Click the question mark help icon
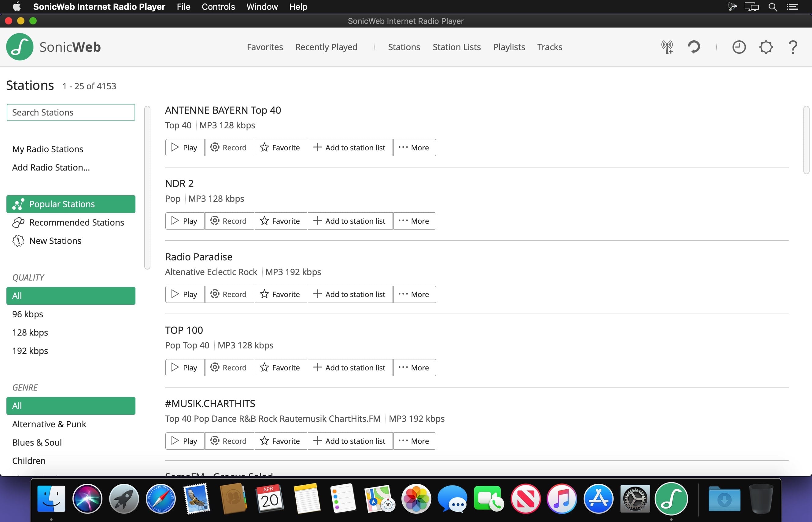 793,47
